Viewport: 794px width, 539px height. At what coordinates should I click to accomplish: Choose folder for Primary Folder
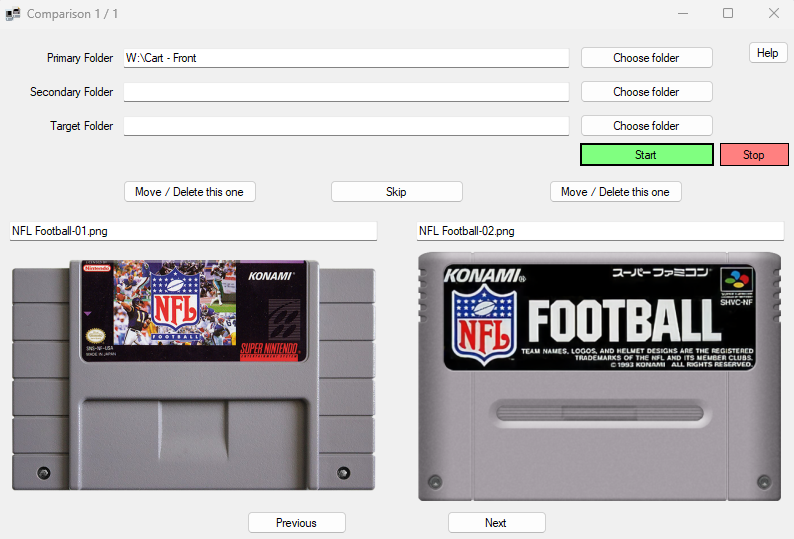tap(647, 58)
